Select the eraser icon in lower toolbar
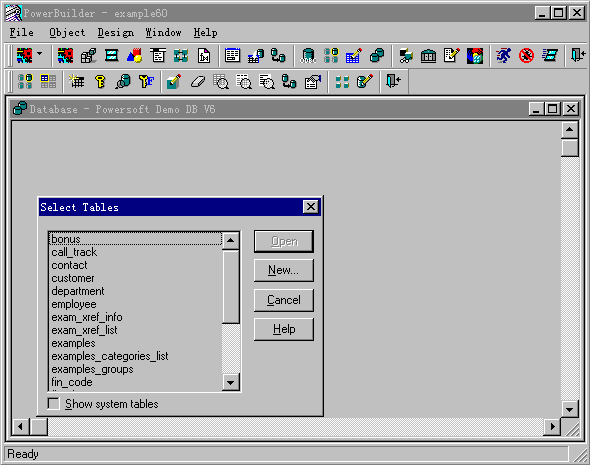 tap(198, 81)
